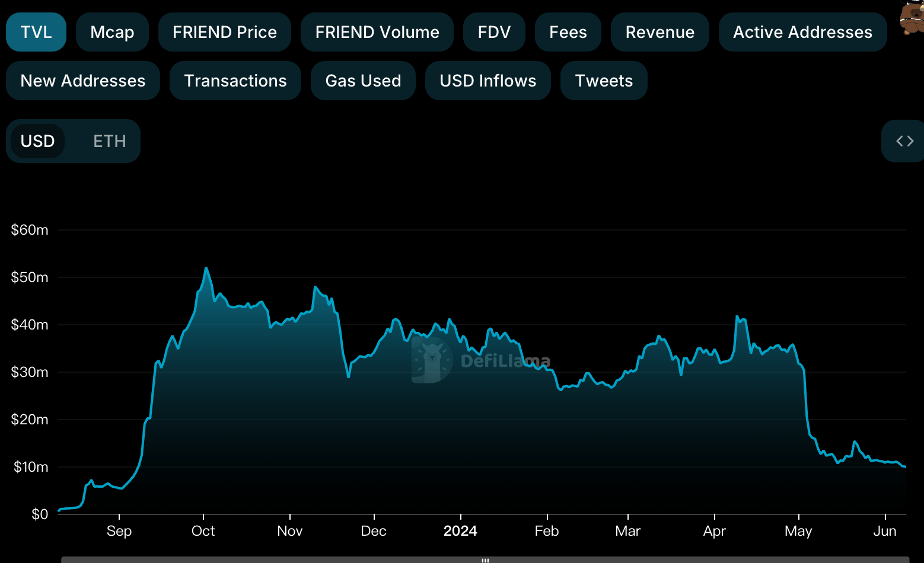Turn on the FDV metric

click(x=494, y=32)
